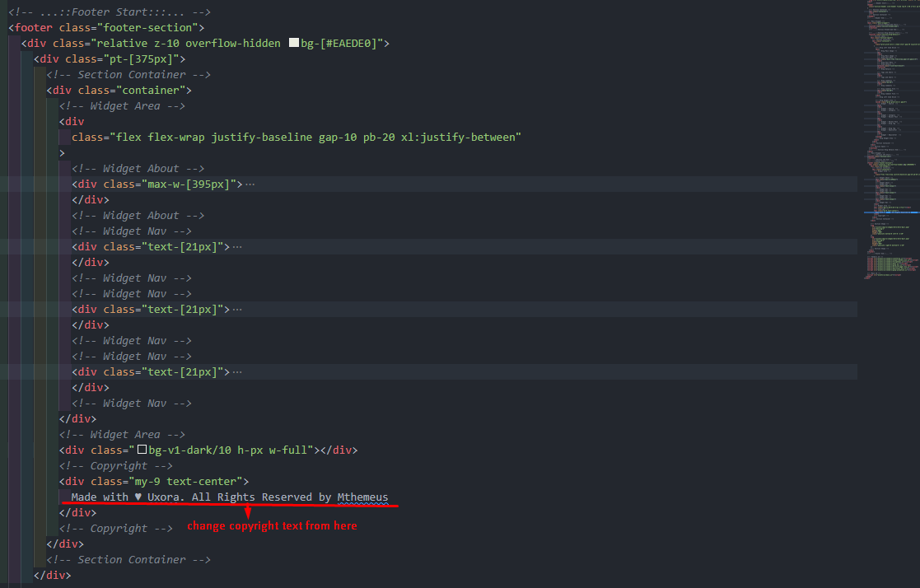The height and width of the screenshot is (588, 920).
Task: Open color picker for the #EAEDE0 swatch
Action: tap(292, 43)
